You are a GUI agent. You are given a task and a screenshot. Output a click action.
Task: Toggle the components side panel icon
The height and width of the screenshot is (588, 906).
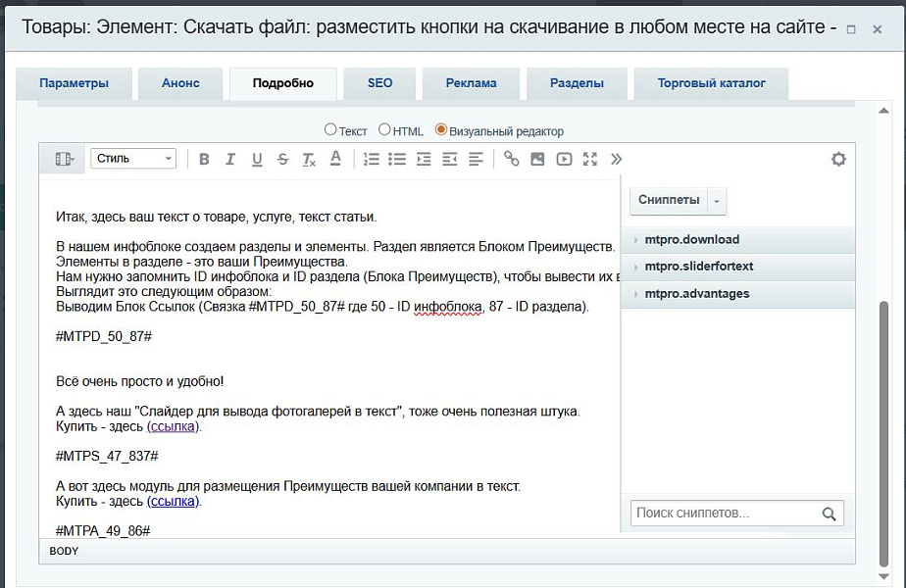(64, 159)
